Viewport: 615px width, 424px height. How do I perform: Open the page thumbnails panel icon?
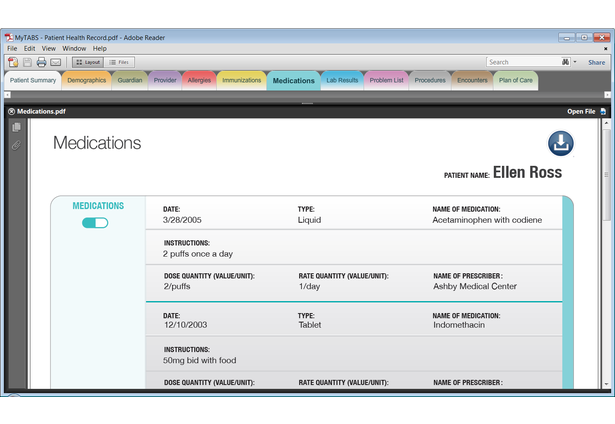[16, 127]
